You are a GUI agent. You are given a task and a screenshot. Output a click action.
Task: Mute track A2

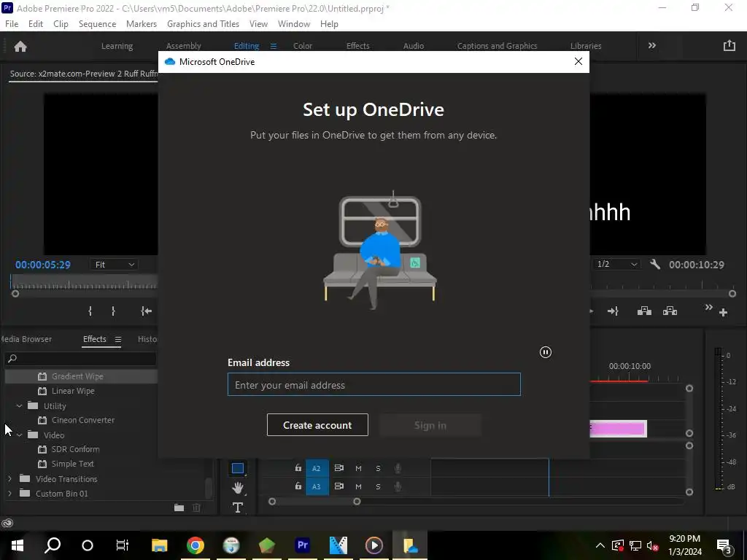point(358,469)
